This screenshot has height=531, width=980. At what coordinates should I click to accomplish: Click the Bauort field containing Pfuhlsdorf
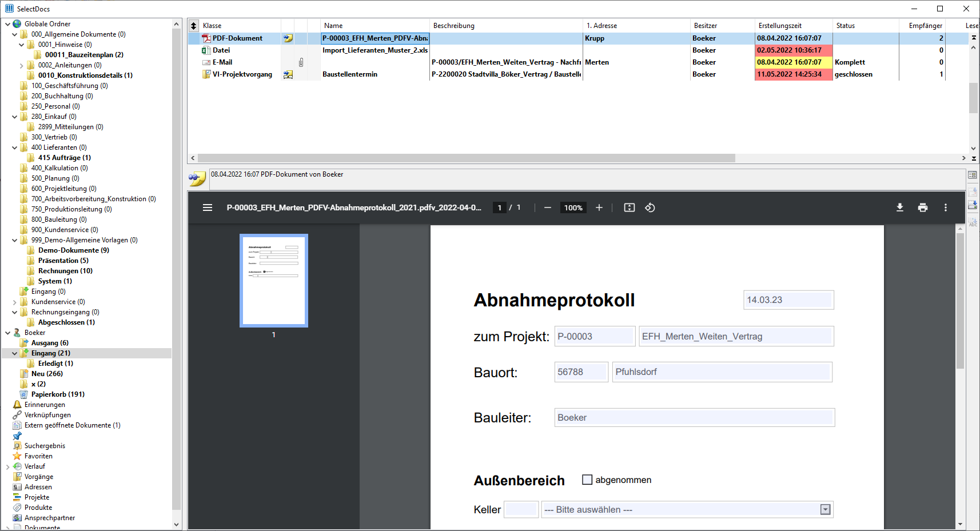point(722,372)
